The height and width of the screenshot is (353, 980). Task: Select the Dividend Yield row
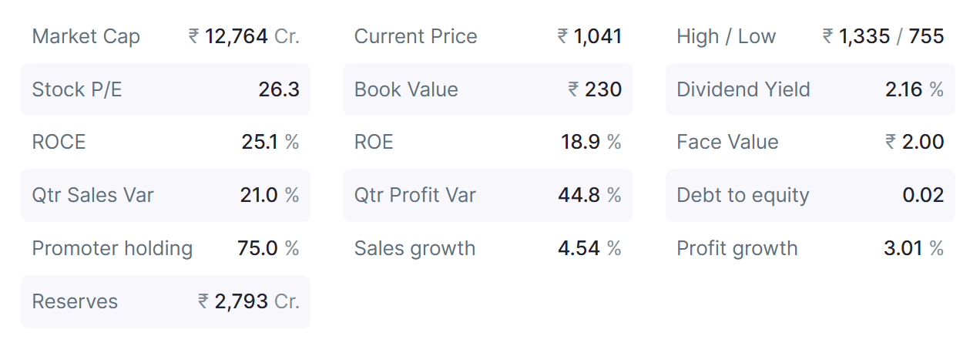(811, 89)
